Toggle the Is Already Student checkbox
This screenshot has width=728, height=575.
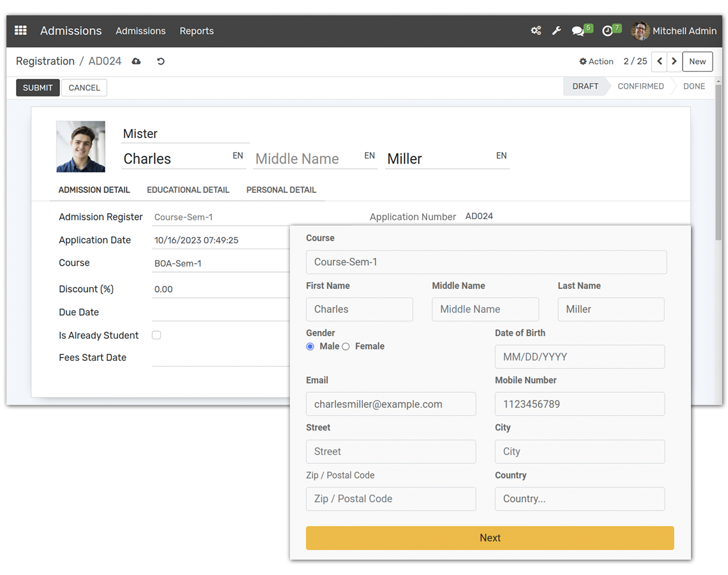(156, 335)
